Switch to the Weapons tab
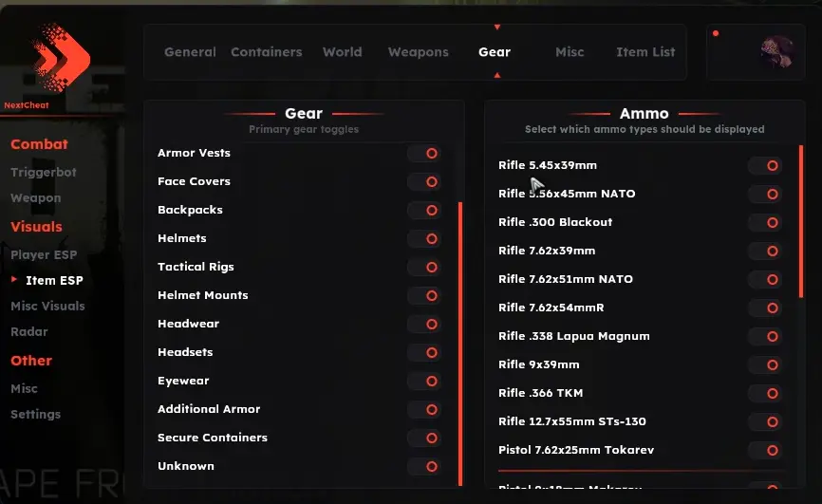822x504 pixels. (x=419, y=52)
